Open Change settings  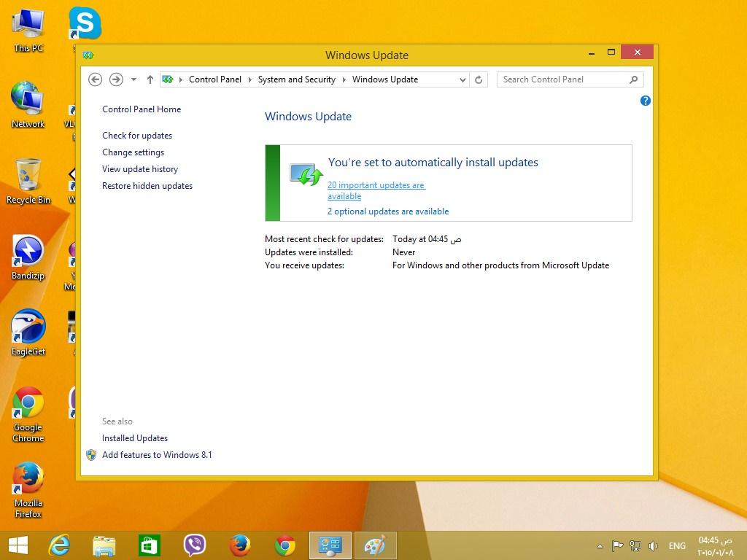click(x=133, y=152)
